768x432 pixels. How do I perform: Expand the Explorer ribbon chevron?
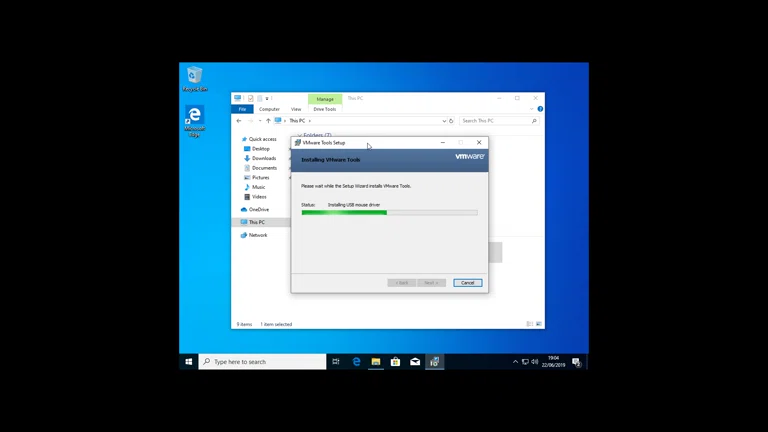pyautogui.click(x=532, y=109)
